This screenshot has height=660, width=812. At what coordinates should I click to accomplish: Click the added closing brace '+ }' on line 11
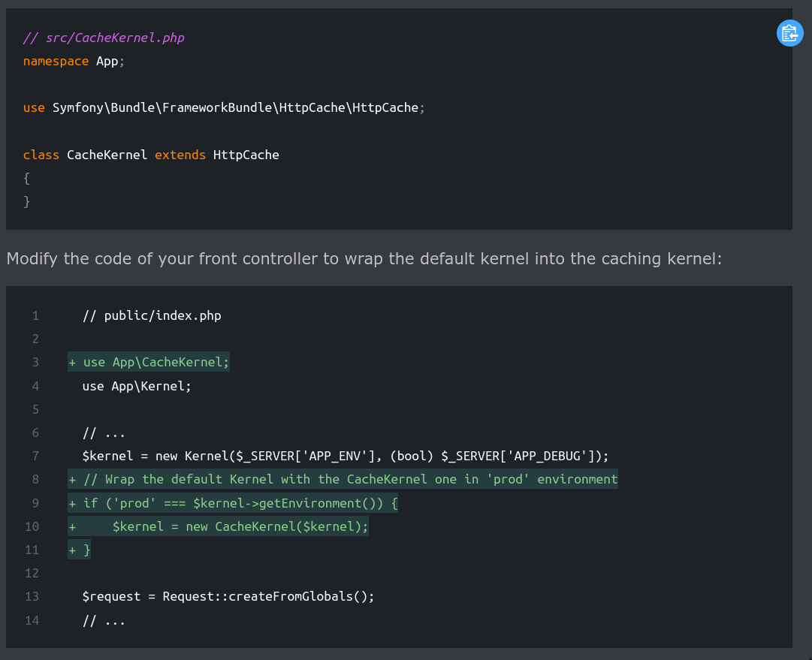click(x=79, y=550)
